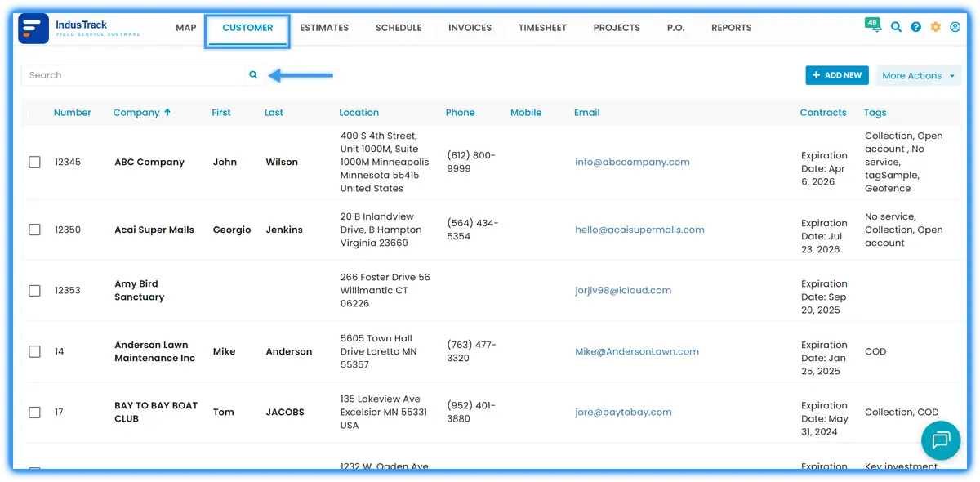Click the Tags column header
Image resolution: width=980 pixels, height=482 pixels.
pyautogui.click(x=875, y=113)
